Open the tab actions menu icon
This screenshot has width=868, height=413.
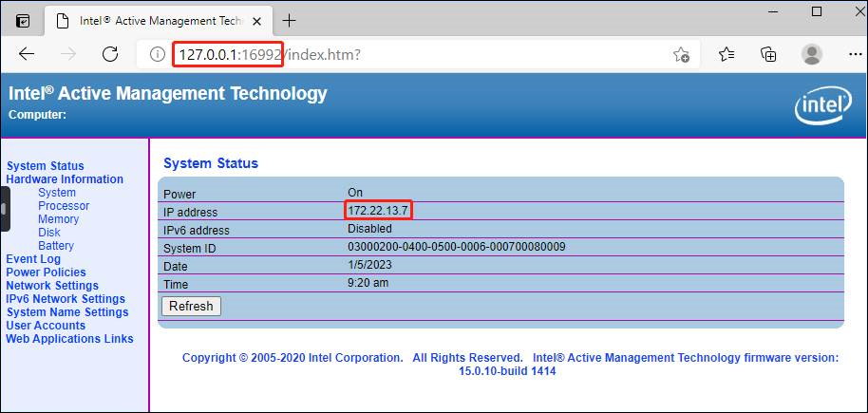(23, 20)
